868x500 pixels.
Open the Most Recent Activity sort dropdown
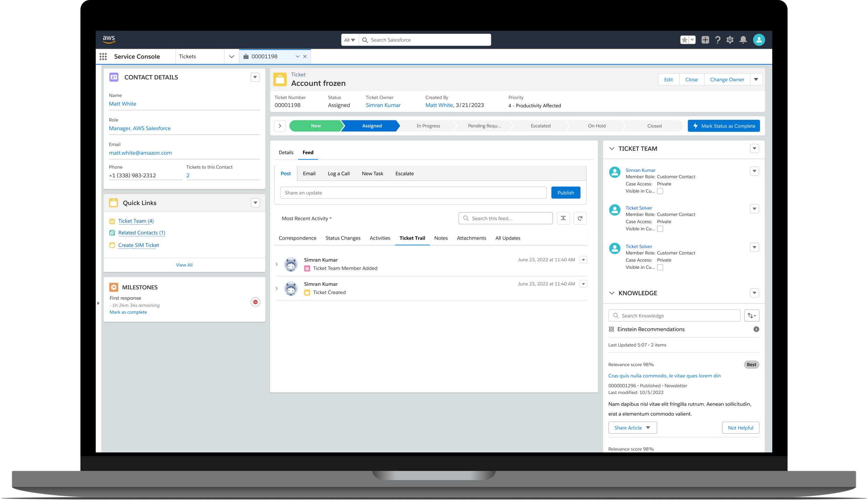(307, 219)
